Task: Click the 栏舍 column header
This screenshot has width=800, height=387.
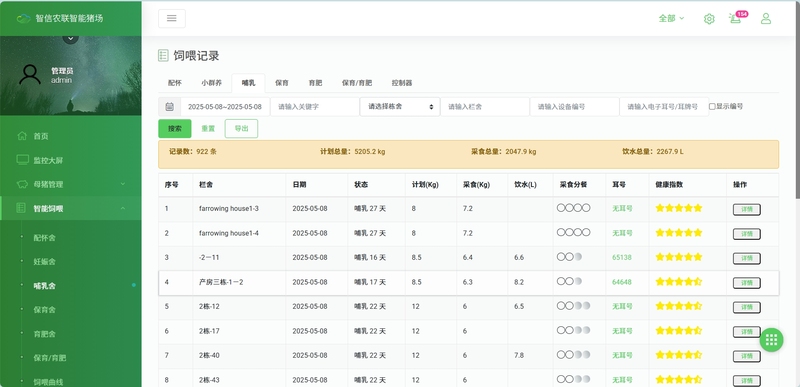Action: (x=239, y=185)
